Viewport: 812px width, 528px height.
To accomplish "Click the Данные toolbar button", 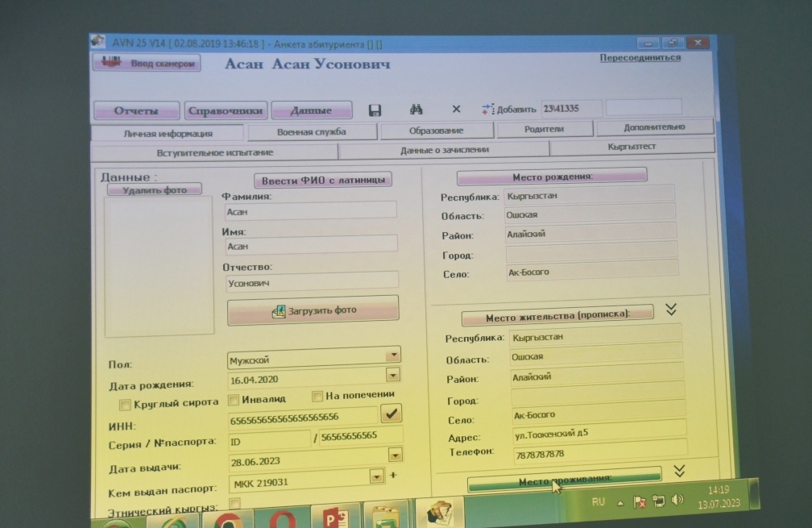I will click(311, 110).
